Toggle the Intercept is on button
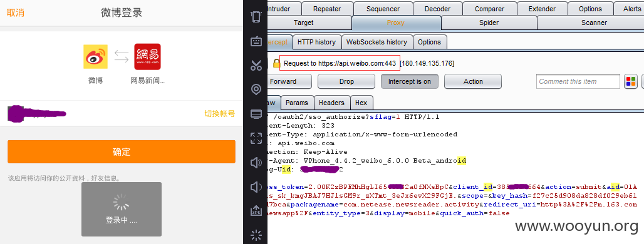Screen dimensions: 644x244 click(x=410, y=81)
